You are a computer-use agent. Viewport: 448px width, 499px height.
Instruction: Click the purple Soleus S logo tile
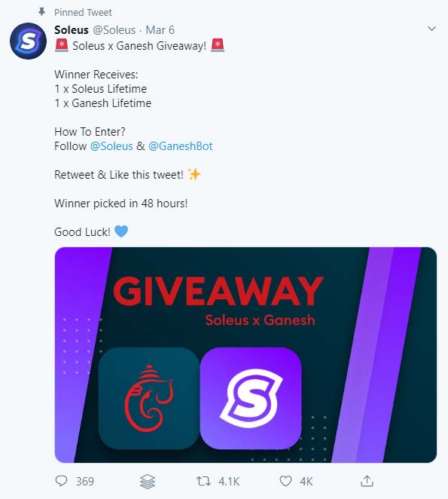[x=251, y=398]
